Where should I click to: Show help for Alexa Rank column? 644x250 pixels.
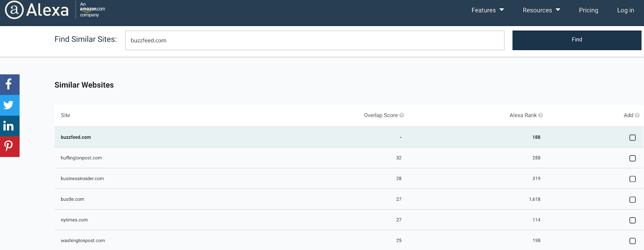(541, 115)
